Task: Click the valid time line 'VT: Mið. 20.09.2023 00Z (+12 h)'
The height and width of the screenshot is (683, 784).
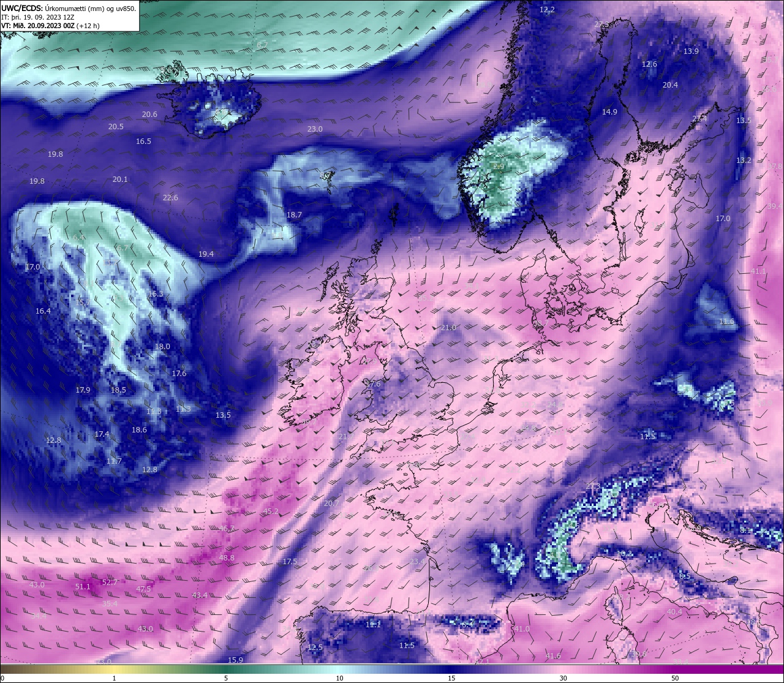Action: (x=50, y=26)
